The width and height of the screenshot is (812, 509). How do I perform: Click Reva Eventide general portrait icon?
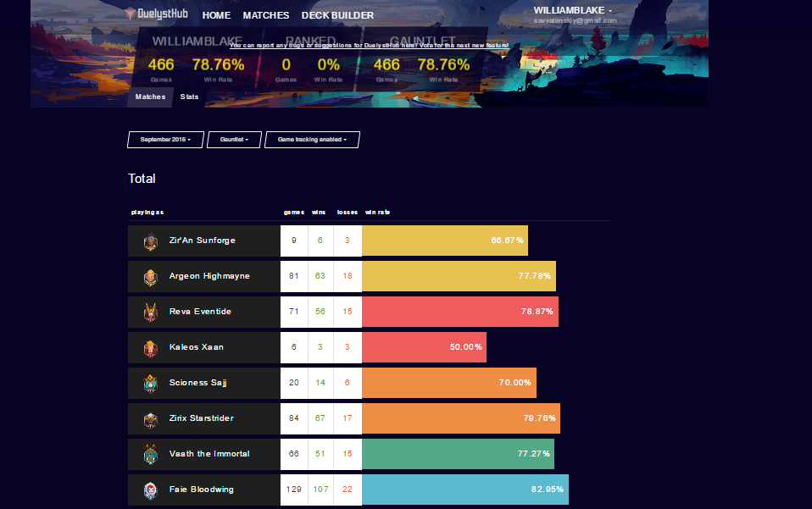click(151, 313)
